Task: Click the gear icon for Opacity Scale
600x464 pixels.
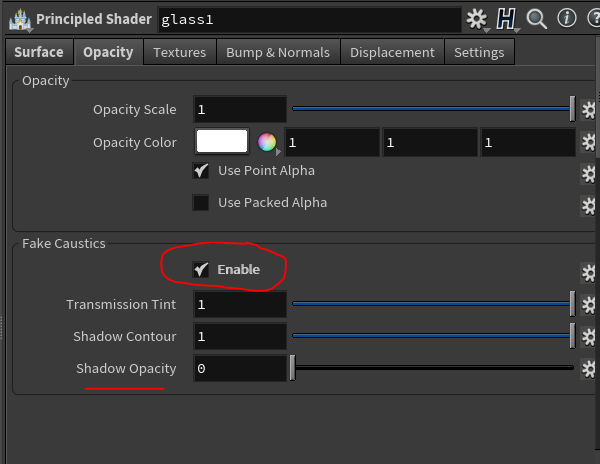Action: 589,110
